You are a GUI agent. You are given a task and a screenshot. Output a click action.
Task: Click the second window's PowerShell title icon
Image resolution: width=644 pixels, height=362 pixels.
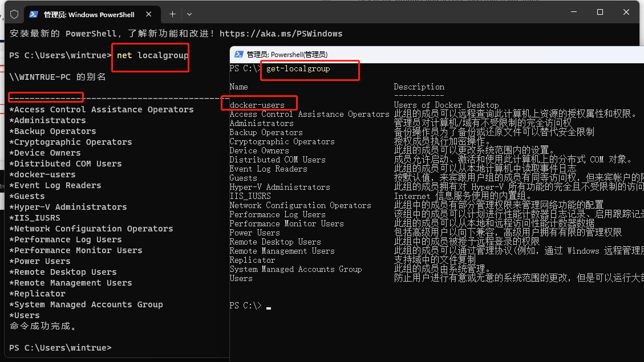pos(238,54)
